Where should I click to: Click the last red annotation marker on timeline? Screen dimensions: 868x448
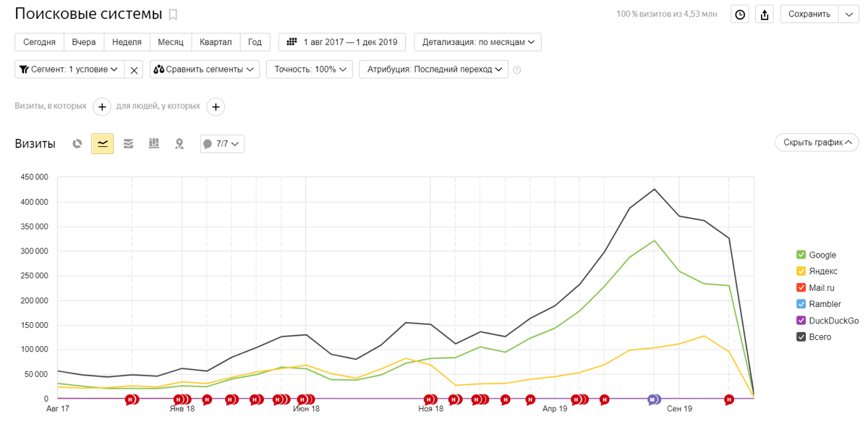pos(729,400)
